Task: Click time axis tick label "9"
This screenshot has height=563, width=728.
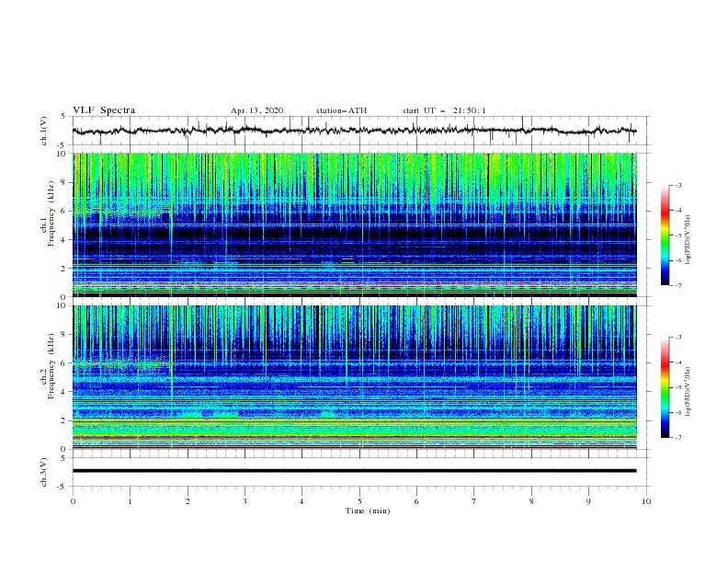Action: 588,501
